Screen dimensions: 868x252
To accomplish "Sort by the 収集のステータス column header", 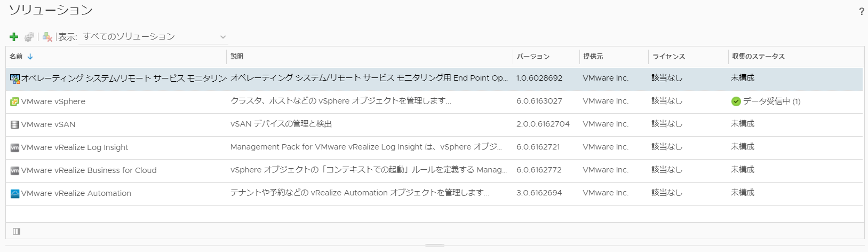I will click(758, 57).
